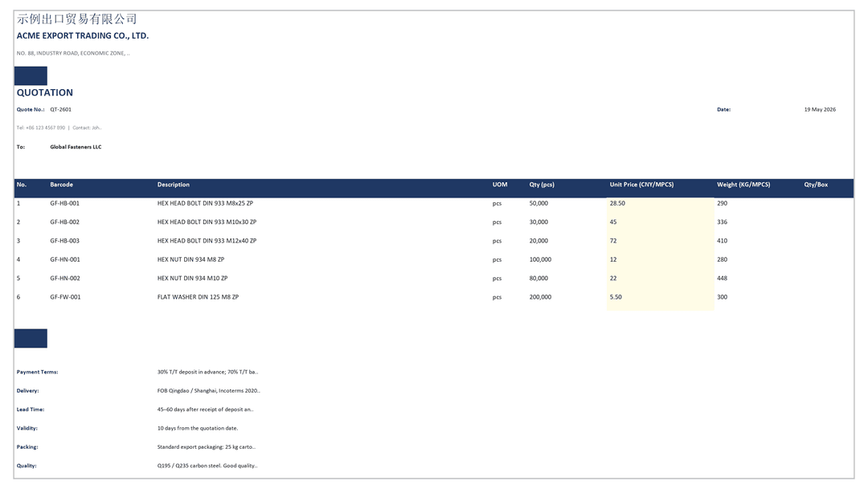This screenshot has width=868, height=489.
Task: Click the Chinese company name heading
Action: 76,18
